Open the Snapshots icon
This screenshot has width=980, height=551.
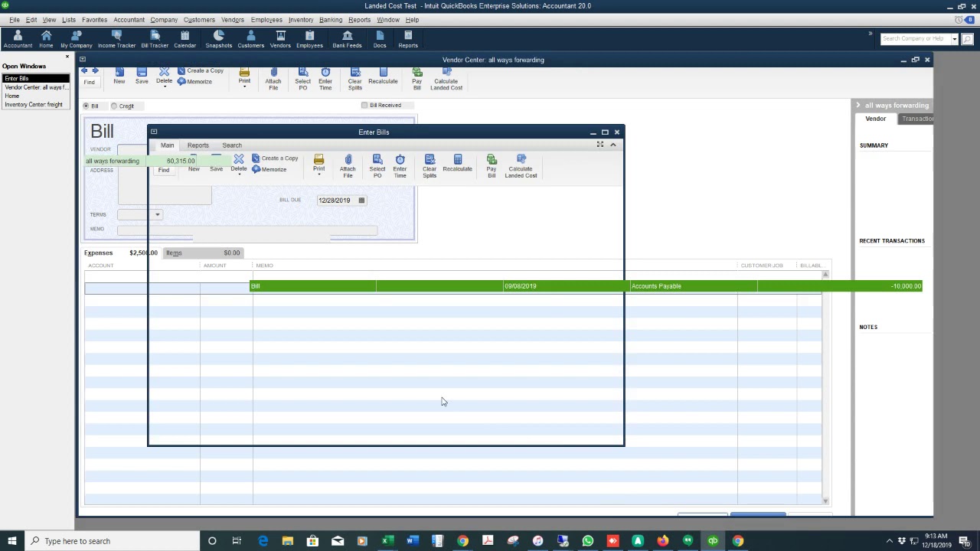coord(218,39)
